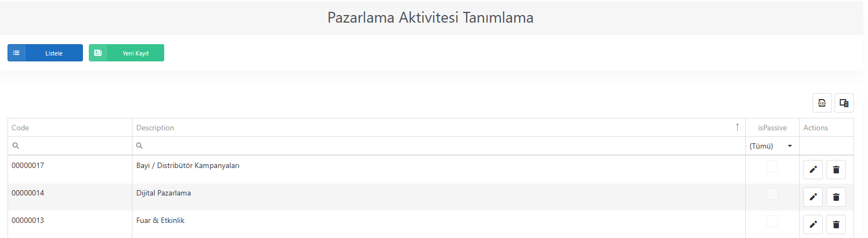
Task: Click the Listele button
Action: click(x=45, y=53)
